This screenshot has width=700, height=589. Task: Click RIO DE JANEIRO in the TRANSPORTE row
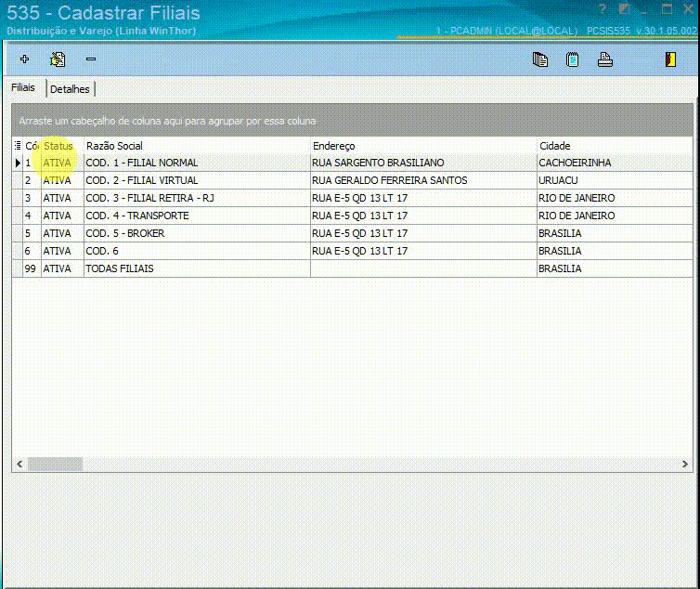(x=615, y=216)
